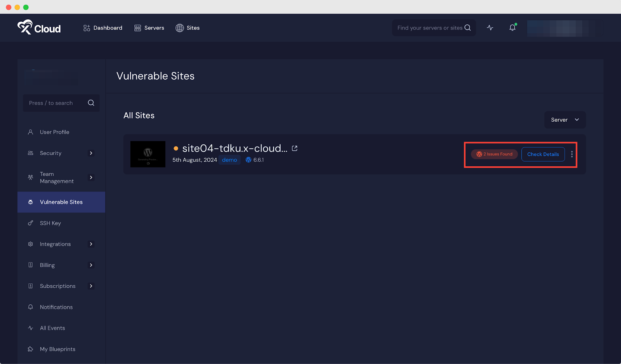Viewport: 621px width, 364px height.
Task: Open the notification bell icon
Action: (512, 28)
